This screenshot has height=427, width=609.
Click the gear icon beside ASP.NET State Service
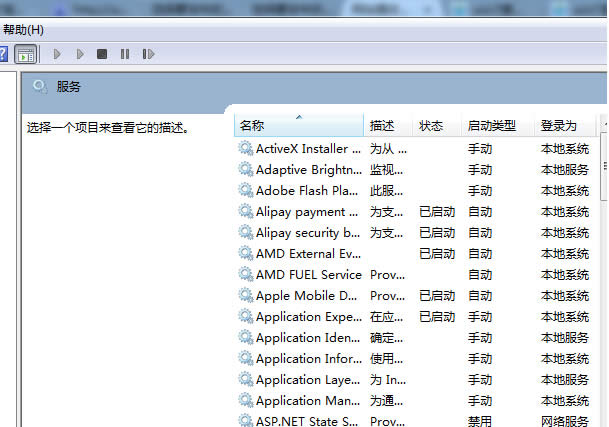click(x=245, y=421)
